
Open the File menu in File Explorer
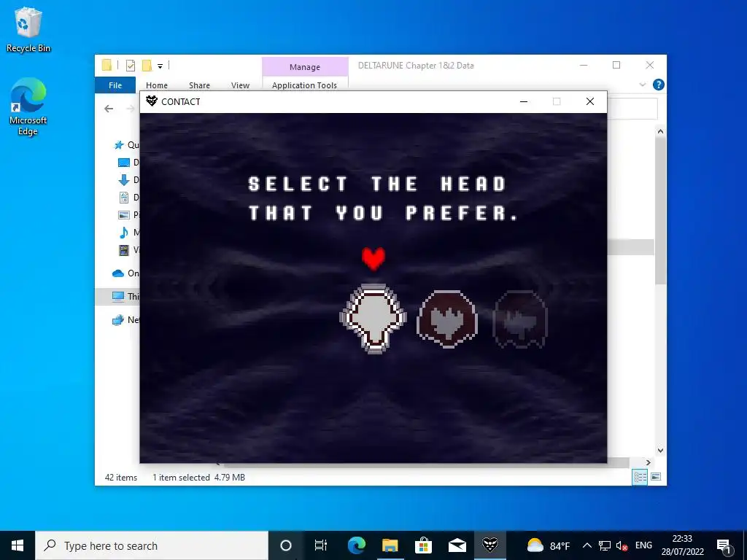115,85
